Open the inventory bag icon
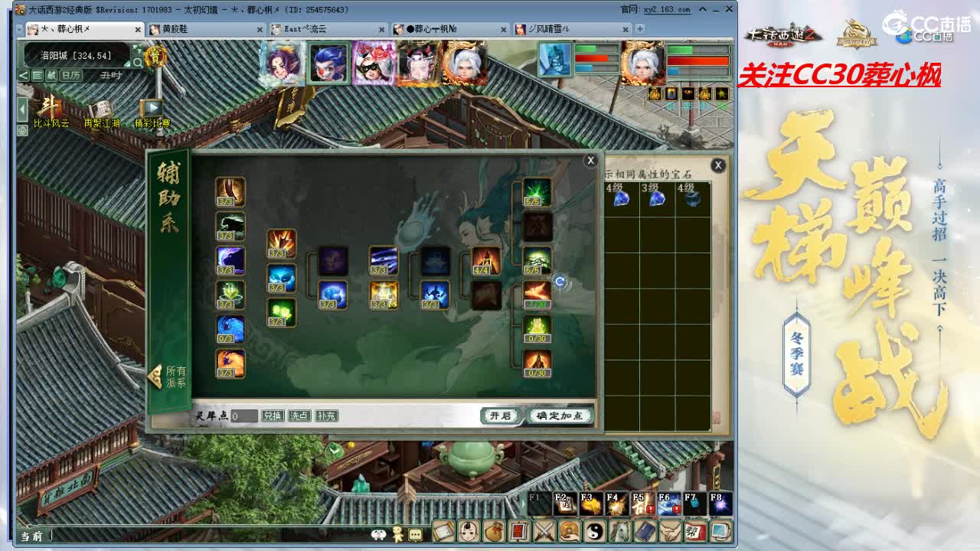 [x=493, y=530]
